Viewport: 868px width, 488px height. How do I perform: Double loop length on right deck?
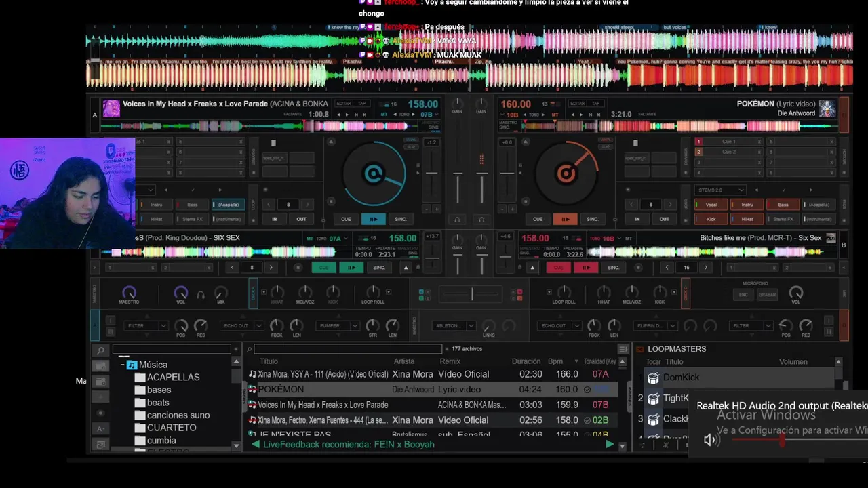pos(670,205)
